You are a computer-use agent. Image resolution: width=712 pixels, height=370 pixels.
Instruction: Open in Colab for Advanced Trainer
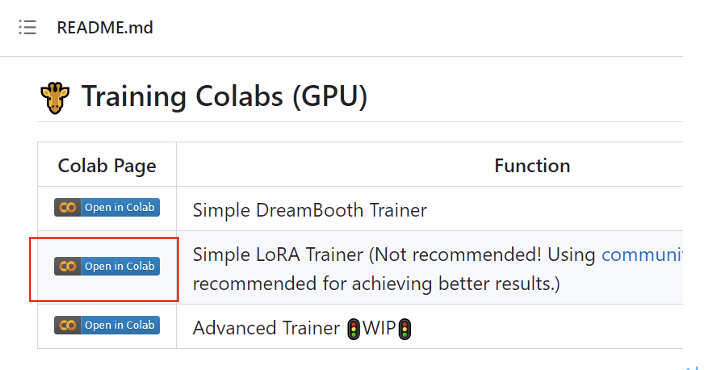tap(107, 325)
